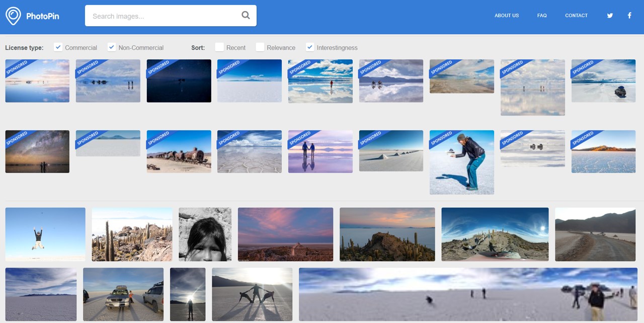
Task: Open the Facebook icon link
Action: click(x=629, y=16)
